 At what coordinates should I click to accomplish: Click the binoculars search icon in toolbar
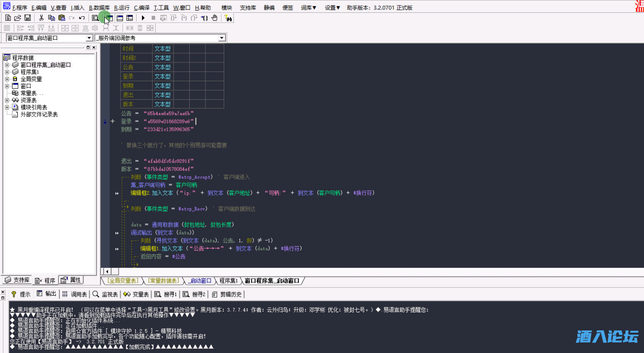[228, 18]
